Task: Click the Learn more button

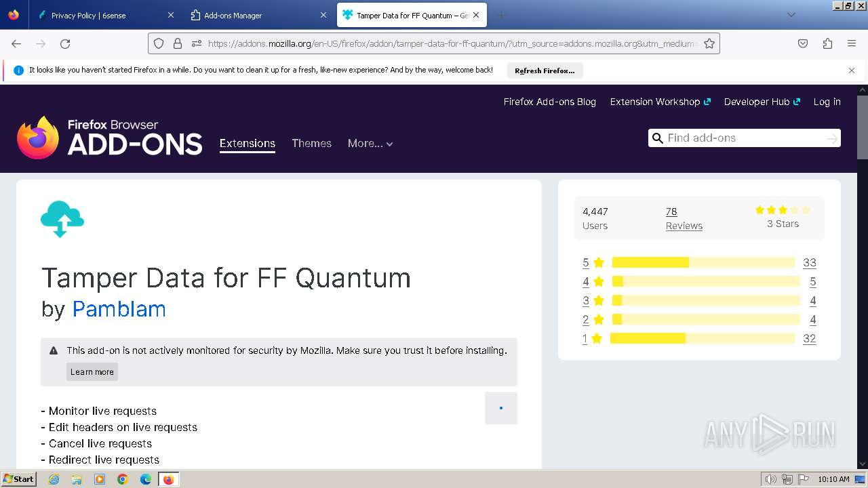Action: coord(92,371)
